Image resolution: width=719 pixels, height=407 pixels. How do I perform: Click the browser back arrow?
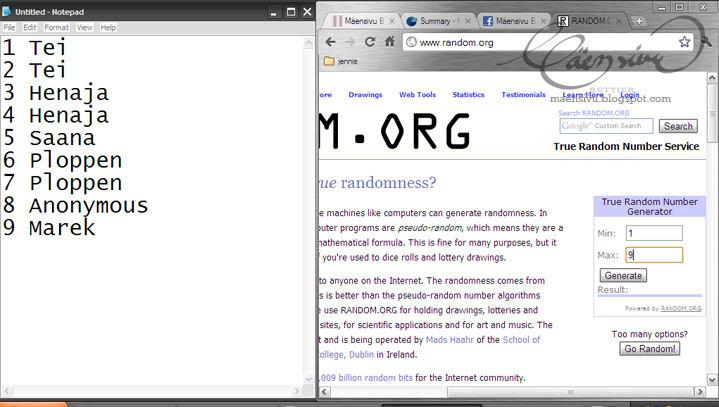click(330, 42)
